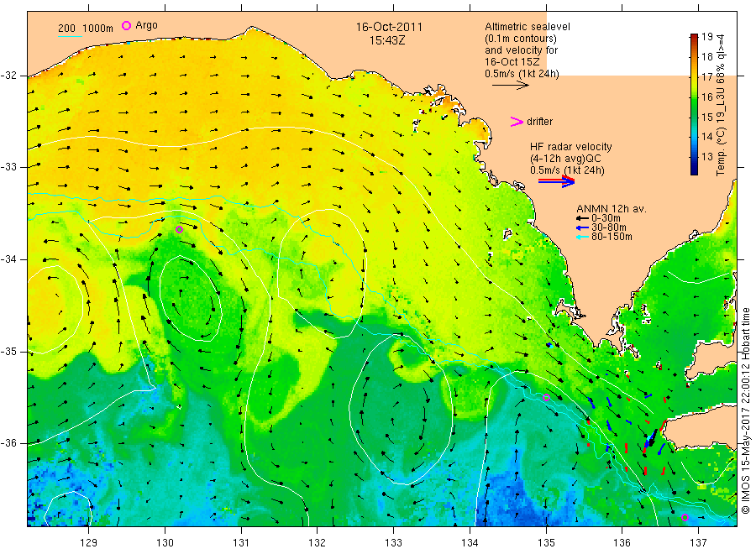Click the 14 tick on temperature scale

point(706,137)
